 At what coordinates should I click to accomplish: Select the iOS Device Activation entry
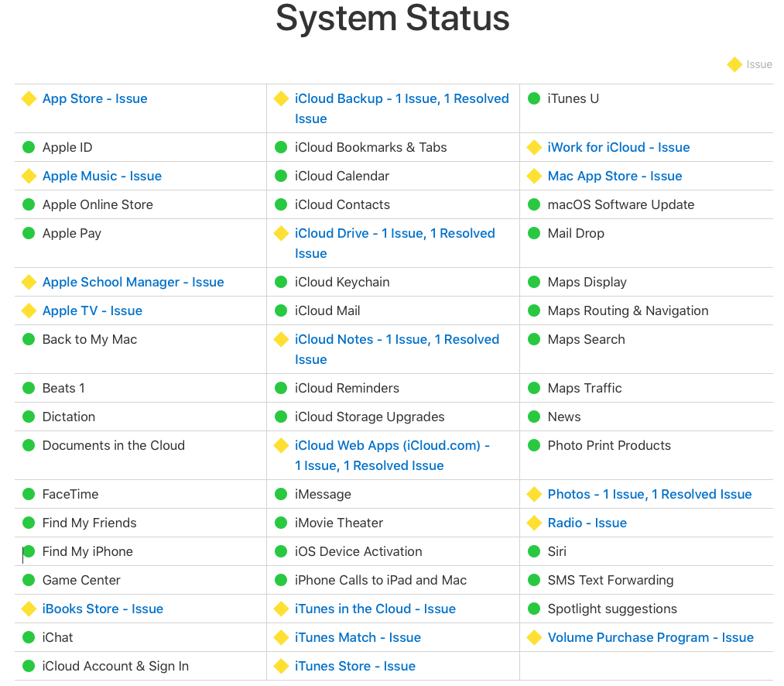coord(358,551)
